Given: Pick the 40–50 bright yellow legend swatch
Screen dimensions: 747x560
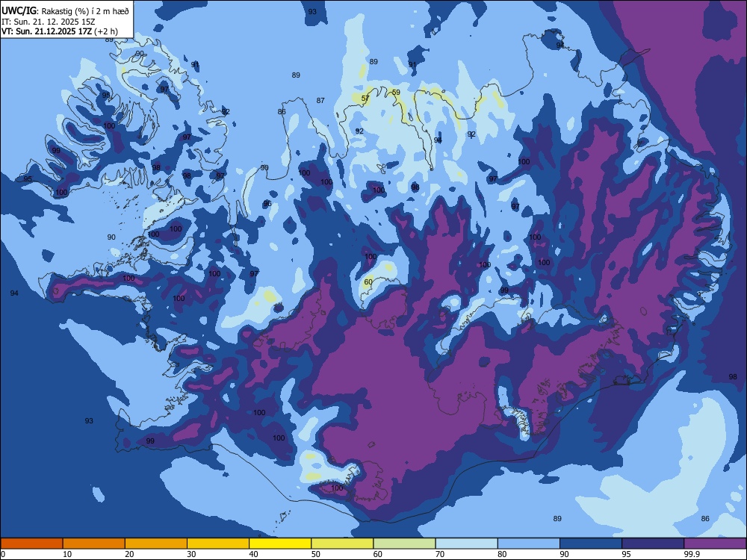Looking at the screenshot, I should (x=280, y=544).
